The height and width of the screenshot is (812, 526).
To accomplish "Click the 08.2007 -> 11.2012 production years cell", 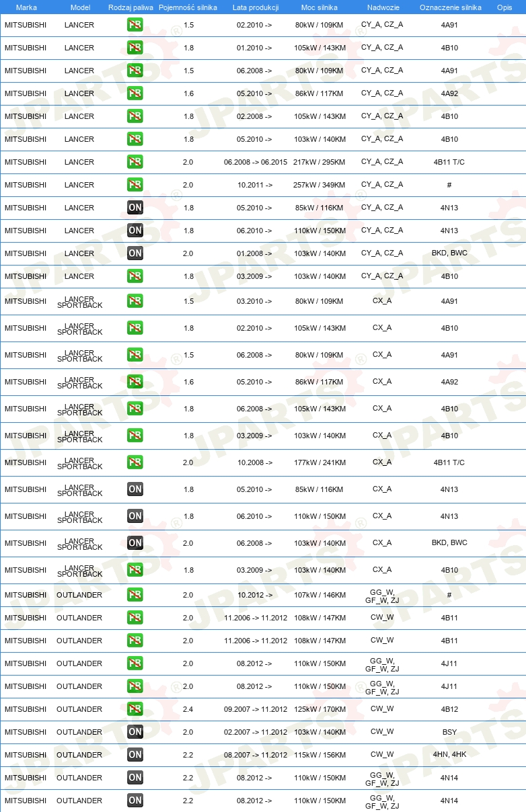I will [256, 755].
